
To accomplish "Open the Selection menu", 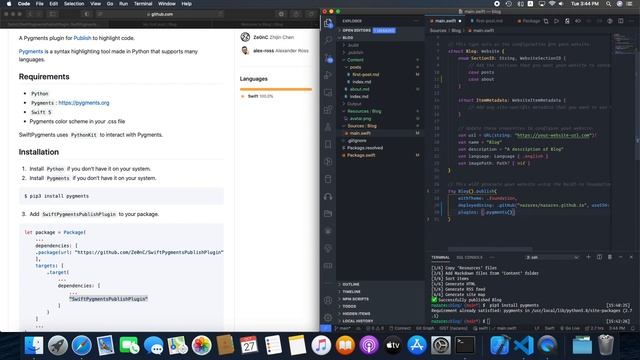I will pyautogui.click(x=74, y=4).
